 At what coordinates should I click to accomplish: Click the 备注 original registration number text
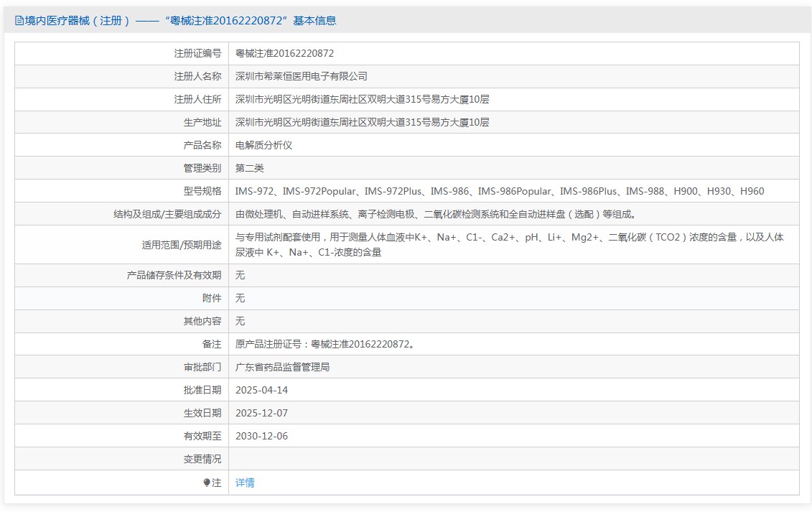pyautogui.click(x=325, y=344)
